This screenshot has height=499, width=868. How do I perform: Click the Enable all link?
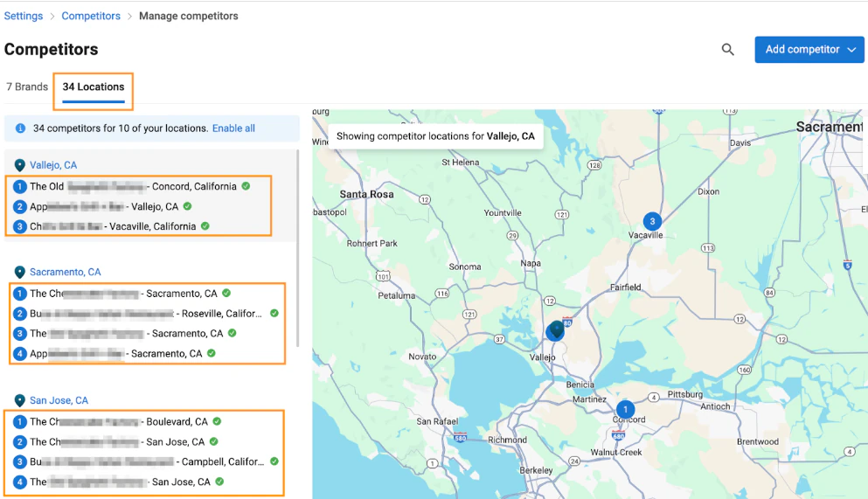coord(233,128)
